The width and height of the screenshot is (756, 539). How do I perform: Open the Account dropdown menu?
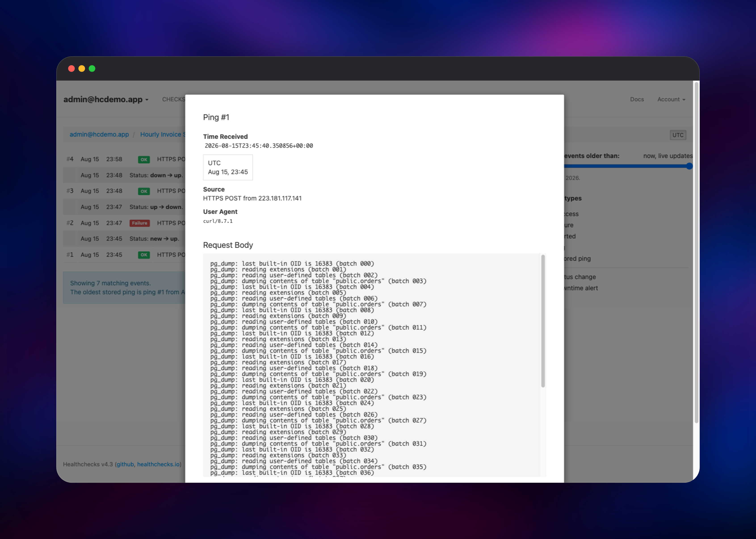(671, 99)
